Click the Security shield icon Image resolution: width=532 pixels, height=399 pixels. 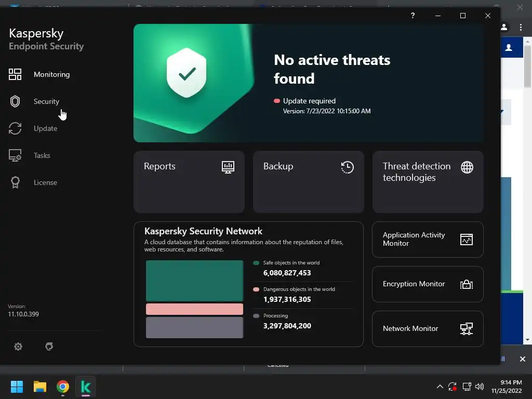[15, 101]
